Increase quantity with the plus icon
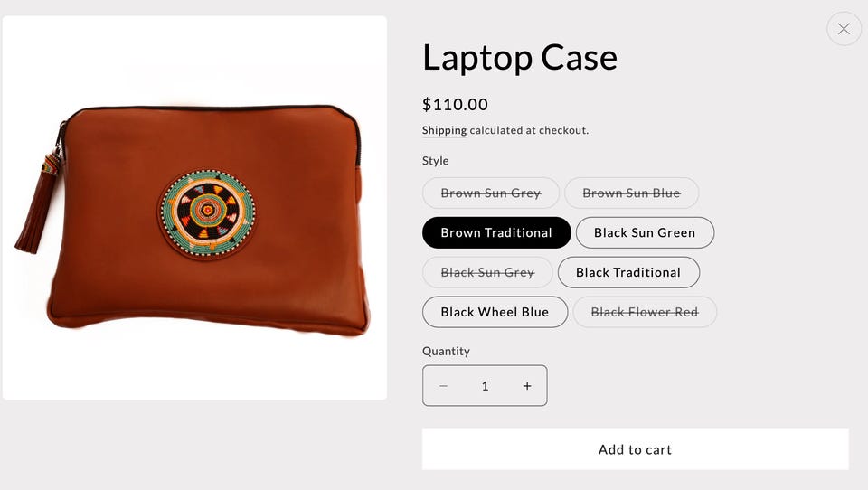 click(527, 386)
